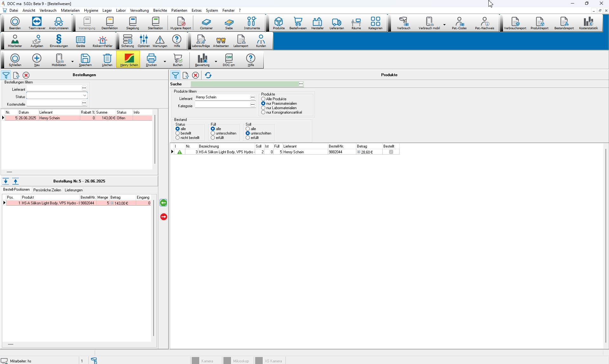Select Füll 'unterschritten' radio button
This screenshot has height=364, width=609.
(213, 133)
